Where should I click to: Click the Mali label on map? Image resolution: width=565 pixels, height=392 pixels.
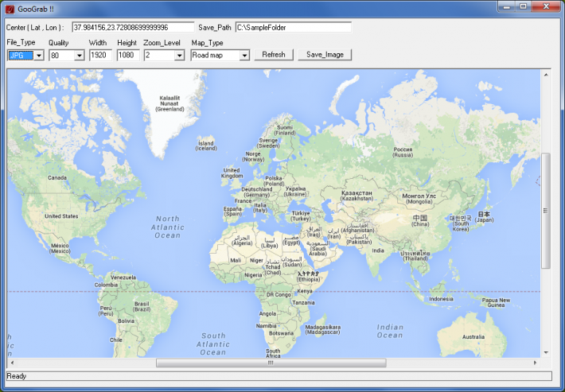pos(236,260)
